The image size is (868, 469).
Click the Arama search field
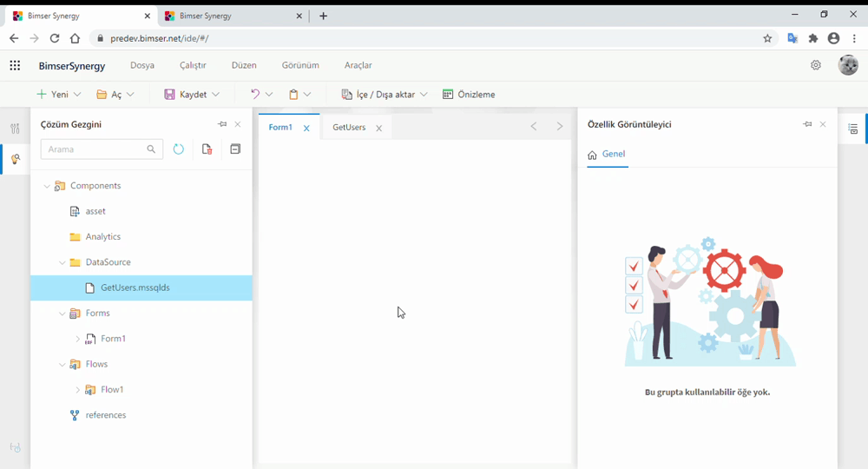[94, 149]
